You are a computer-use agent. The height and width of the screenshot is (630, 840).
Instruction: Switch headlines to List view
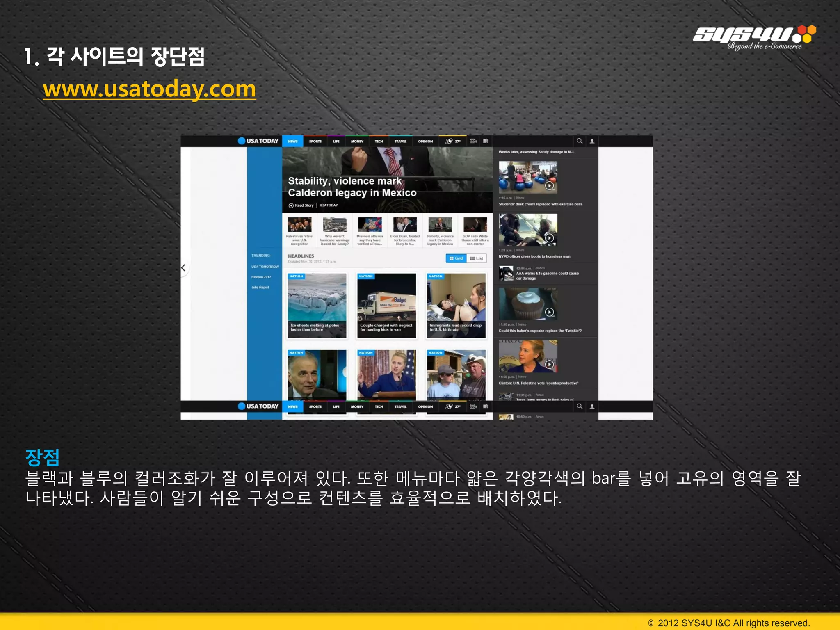477,258
